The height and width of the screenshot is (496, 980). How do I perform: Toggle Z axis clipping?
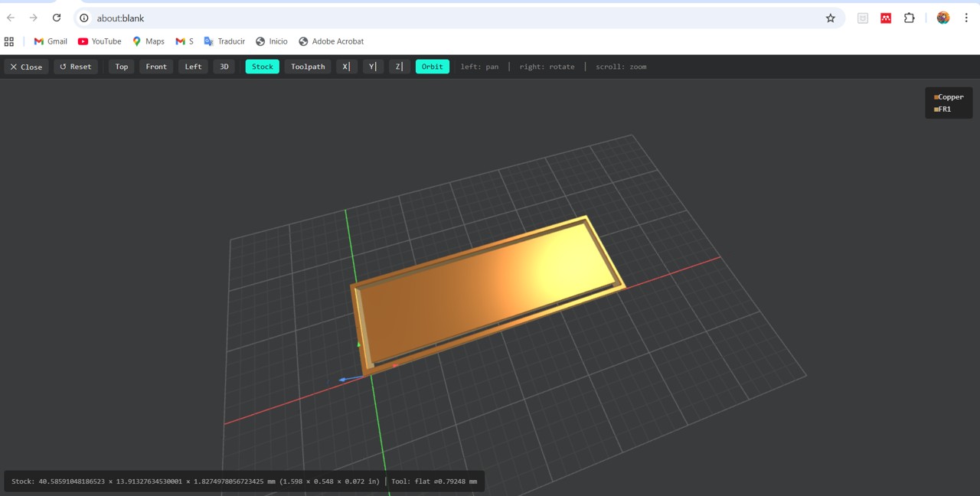pos(399,67)
